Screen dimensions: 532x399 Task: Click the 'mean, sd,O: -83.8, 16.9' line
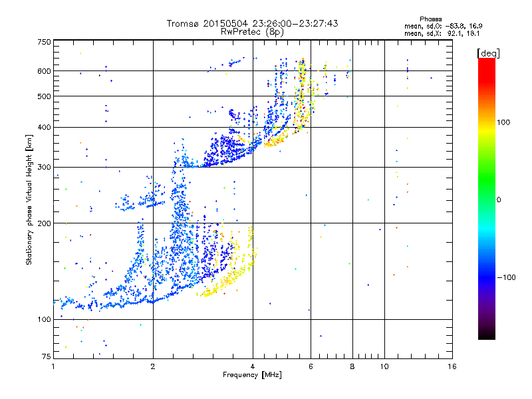(x=443, y=26)
